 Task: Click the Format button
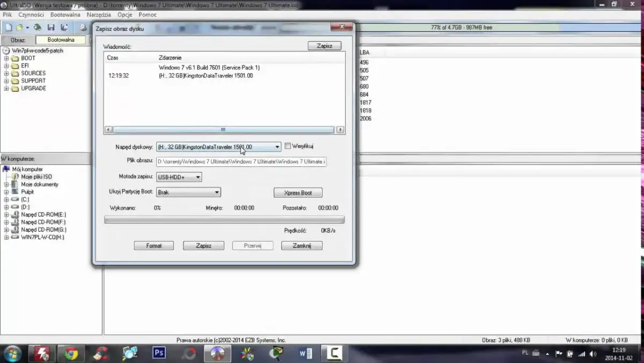point(154,245)
